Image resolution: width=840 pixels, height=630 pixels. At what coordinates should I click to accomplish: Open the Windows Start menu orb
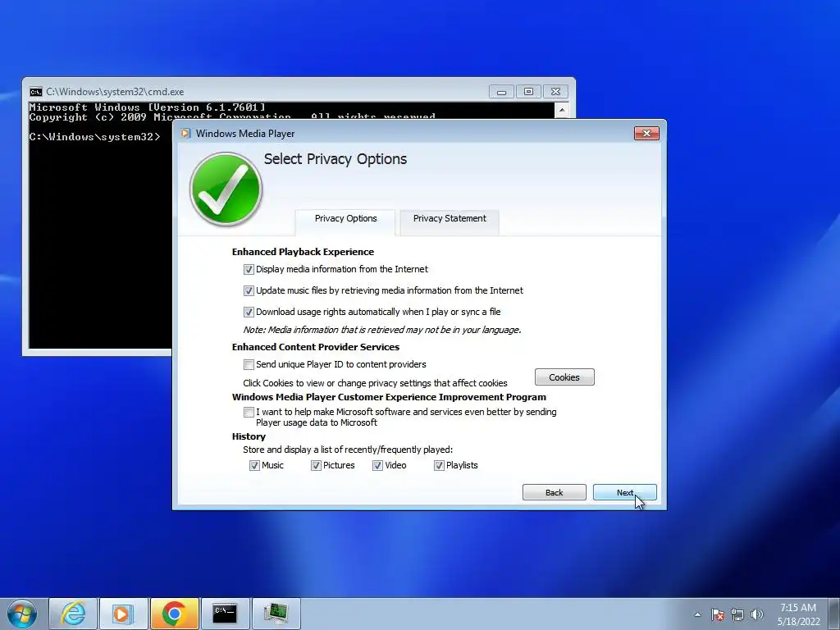(x=22, y=614)
